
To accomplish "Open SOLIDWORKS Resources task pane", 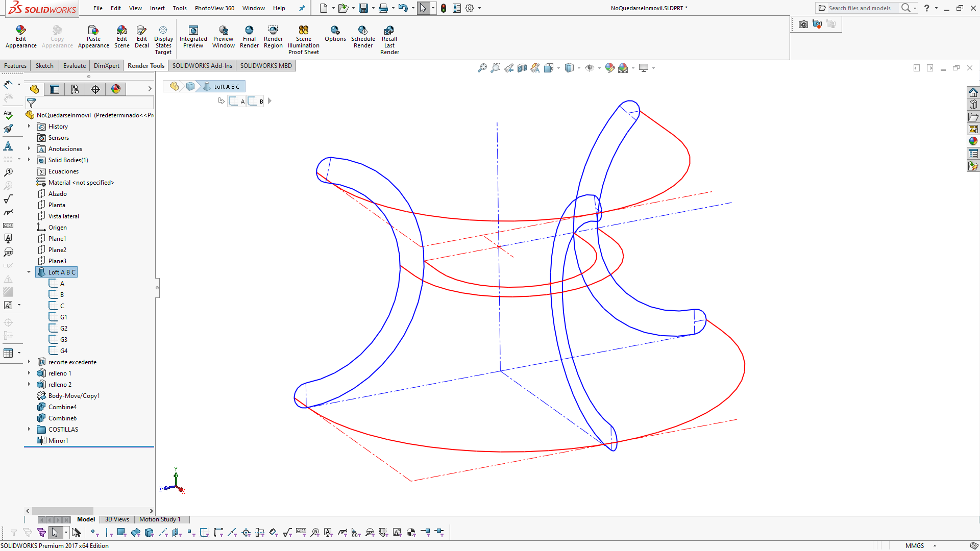I will pyautogui.click(x=973, y=92).
